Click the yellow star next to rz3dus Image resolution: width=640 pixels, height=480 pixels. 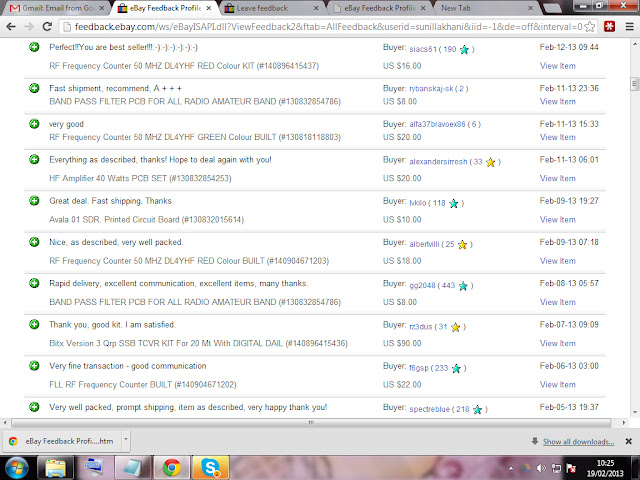click(x=456, y=327)
